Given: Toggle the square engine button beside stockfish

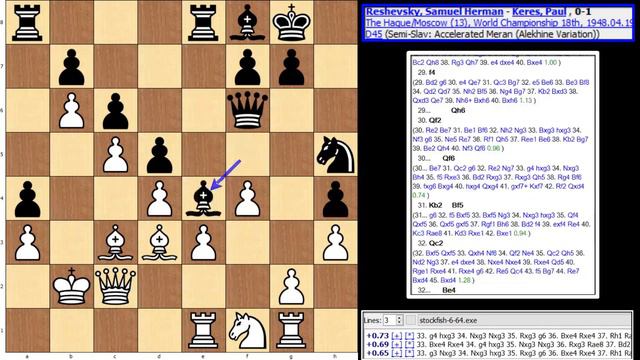Looking at the screenshot, I should click(411, 320).
